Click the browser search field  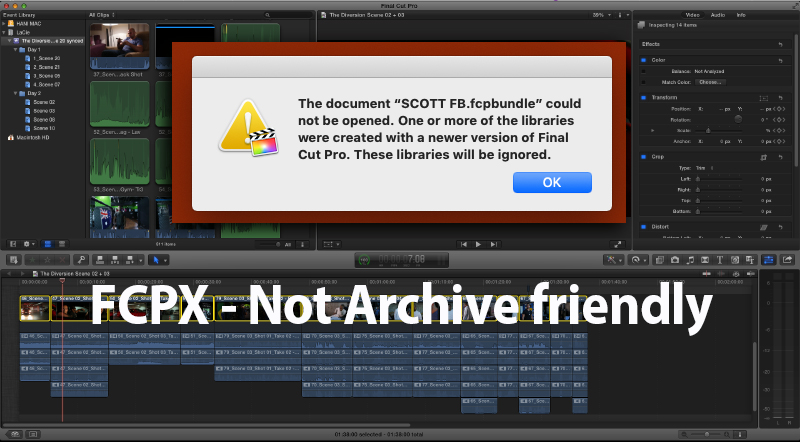tap(288, 15)
